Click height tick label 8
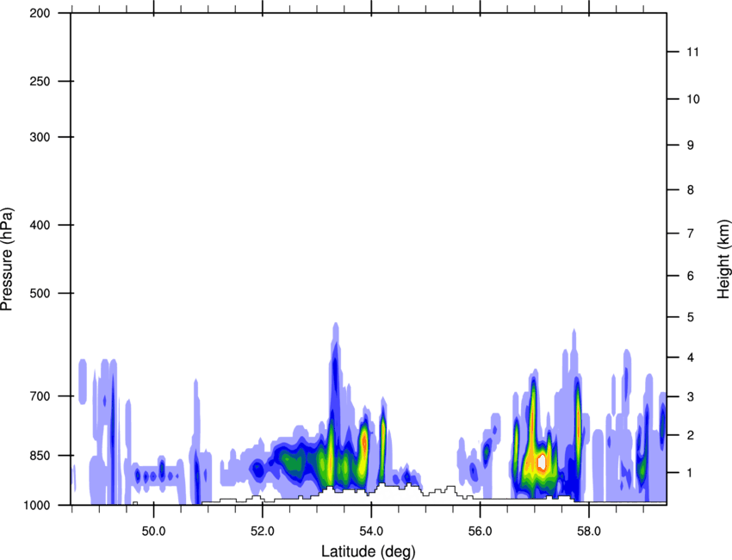 tap(691, 190)
